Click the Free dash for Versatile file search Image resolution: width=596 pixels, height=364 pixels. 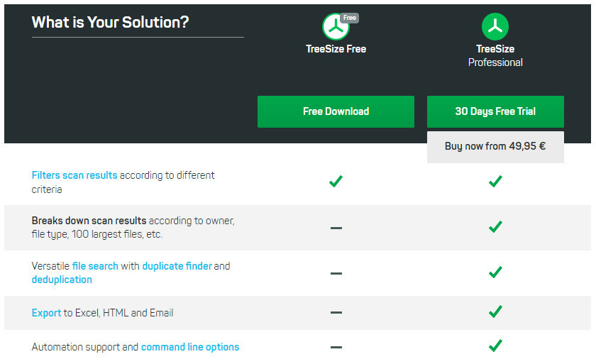point(336,273)
